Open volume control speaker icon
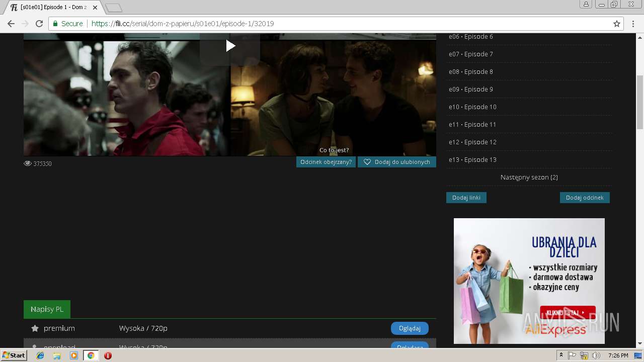 (x=596, y=355)
